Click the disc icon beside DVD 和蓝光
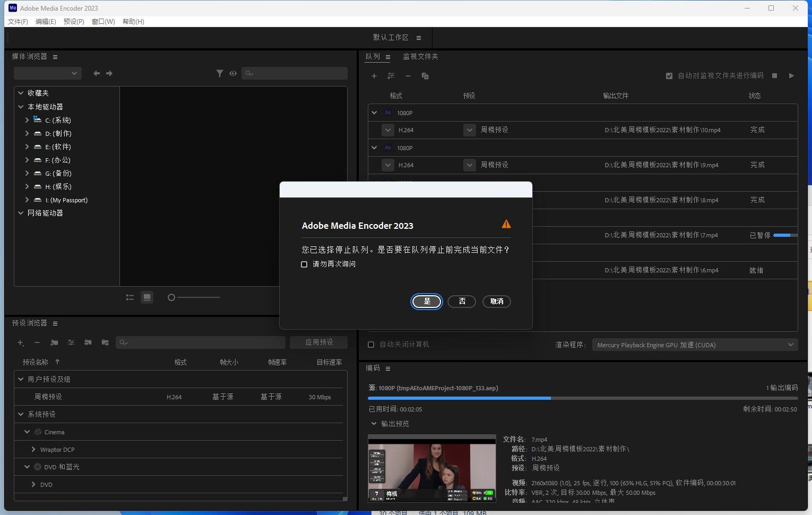The image size is (812, 515). (x=38, y=467)
